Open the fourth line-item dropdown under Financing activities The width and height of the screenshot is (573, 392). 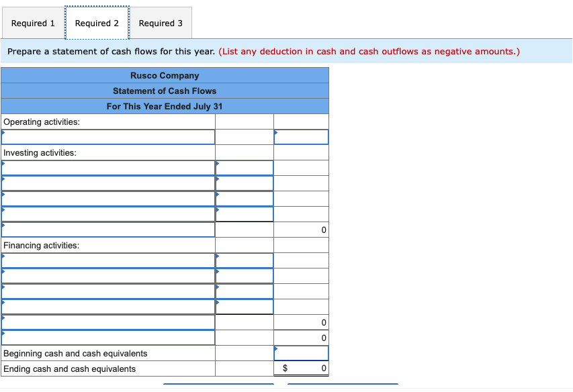click(x=108, y=307)
